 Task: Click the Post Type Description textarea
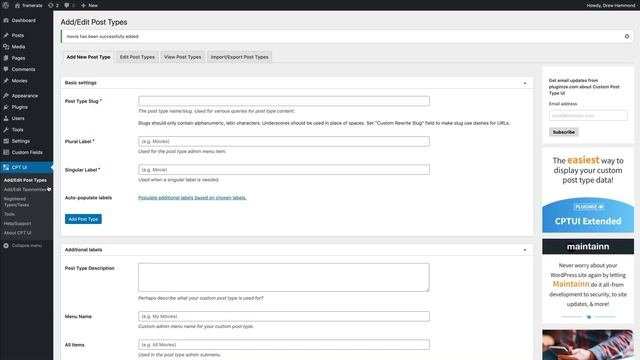click(284, 277)
